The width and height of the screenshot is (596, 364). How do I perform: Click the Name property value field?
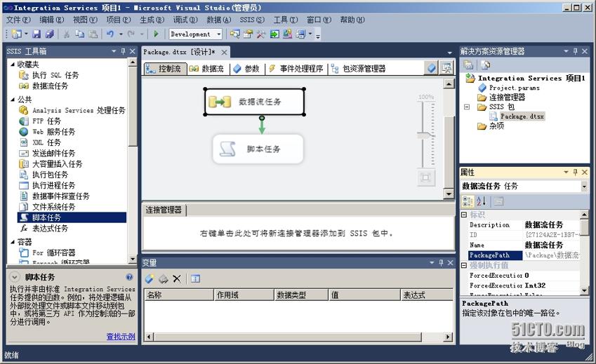(x=552, y=245)
